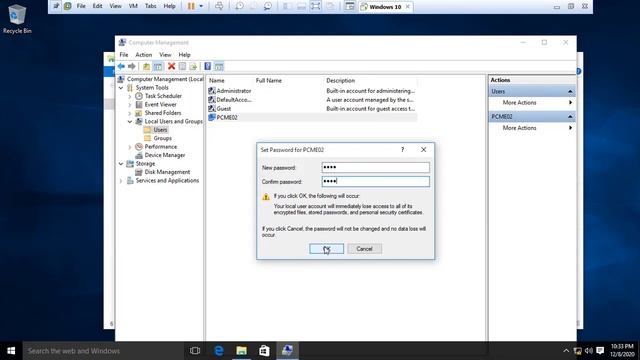Click the red X delete toolbar icon
640x360 pixels.
click(x=171, y=66)
